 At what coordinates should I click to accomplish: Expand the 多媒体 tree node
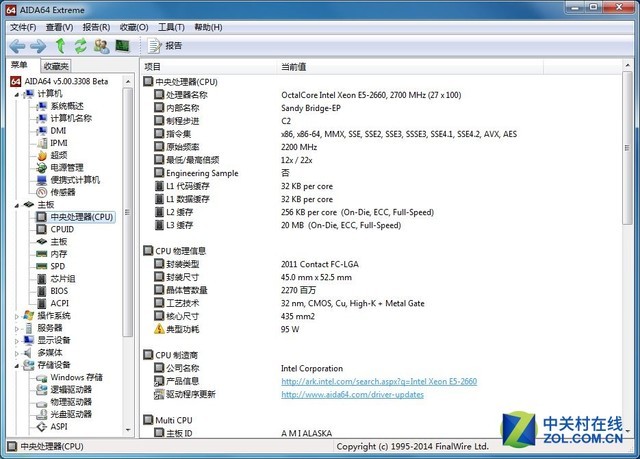tap(17, 353)
